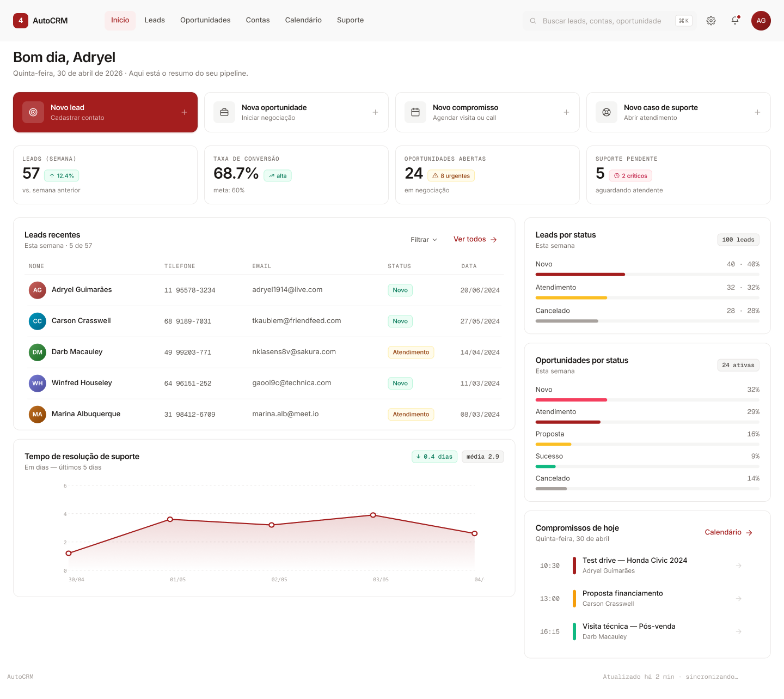784x699 pixels.
Task: Click MA avatar for Marina Albuquerque
Action: click(38, 415)
